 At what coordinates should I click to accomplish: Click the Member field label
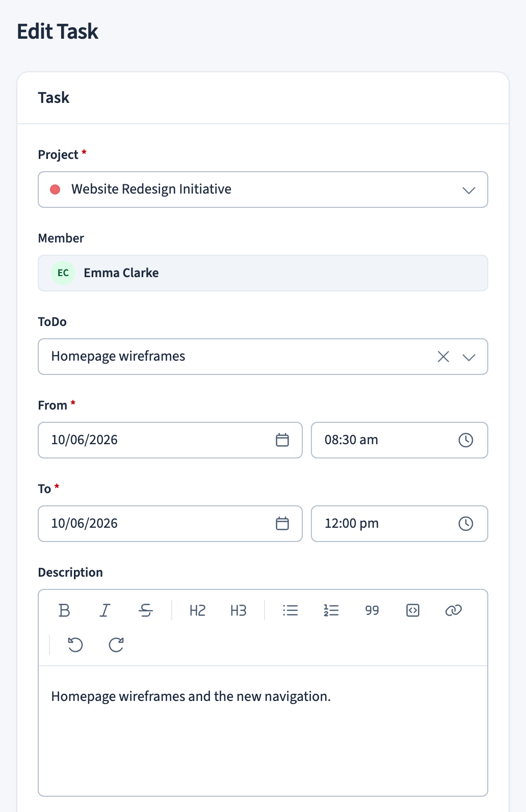[61, 238]
